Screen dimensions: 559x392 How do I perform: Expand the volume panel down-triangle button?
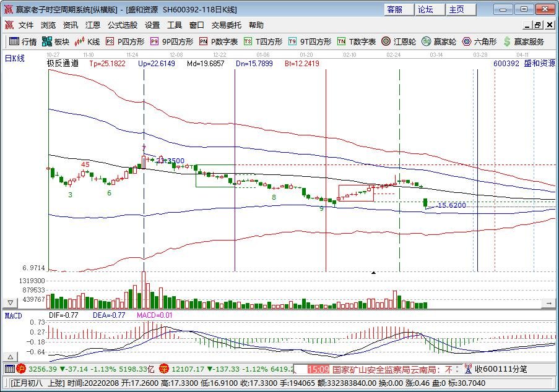11,303
